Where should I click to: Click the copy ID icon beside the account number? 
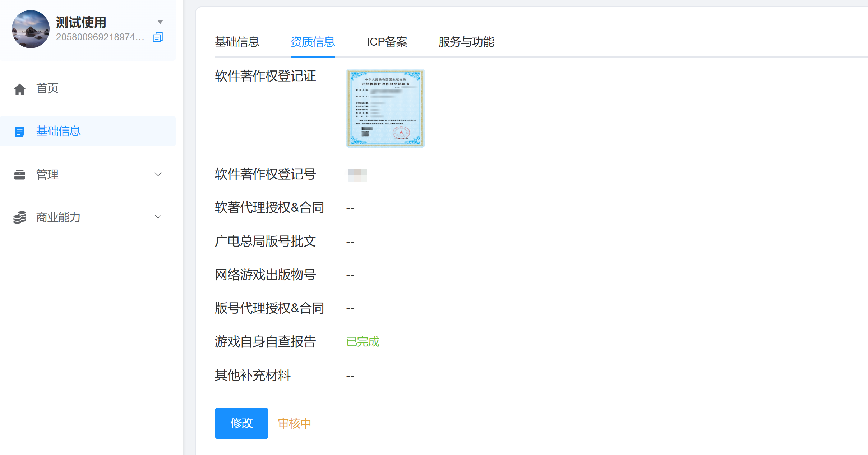tap(158, 37)
